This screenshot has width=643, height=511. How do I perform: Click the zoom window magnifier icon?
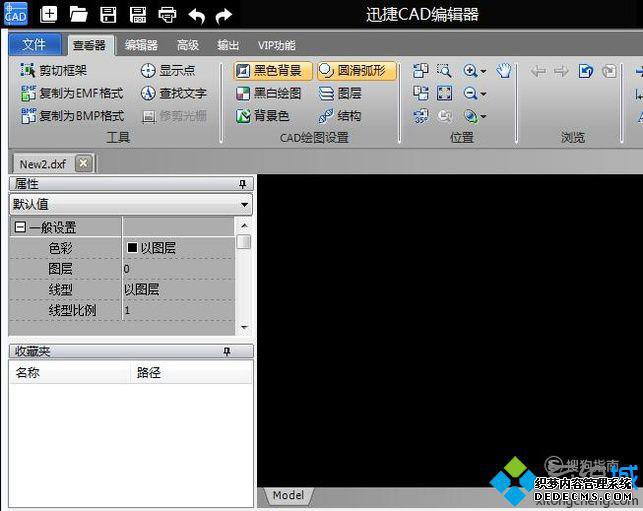[x=444, y=71]
